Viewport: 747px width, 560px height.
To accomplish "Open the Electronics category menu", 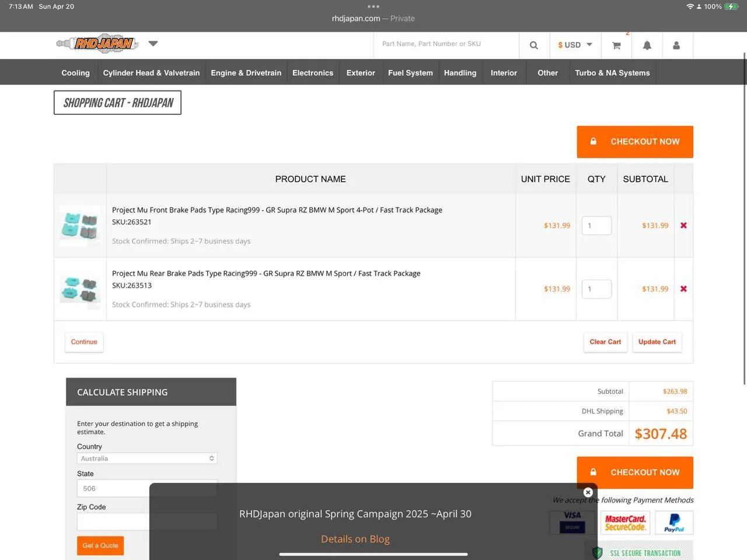I will click(x=313, y=73).
